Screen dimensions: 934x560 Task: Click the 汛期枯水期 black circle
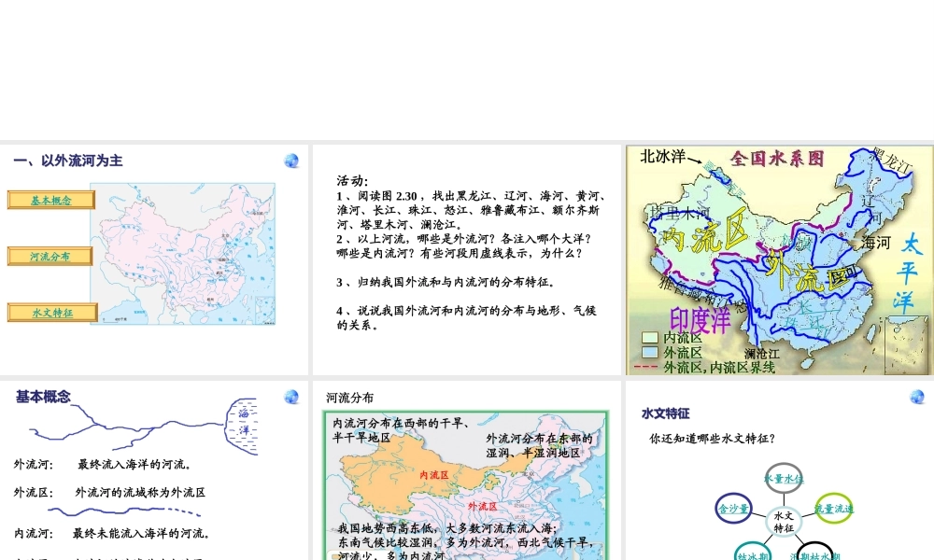[x=814, y=551]
